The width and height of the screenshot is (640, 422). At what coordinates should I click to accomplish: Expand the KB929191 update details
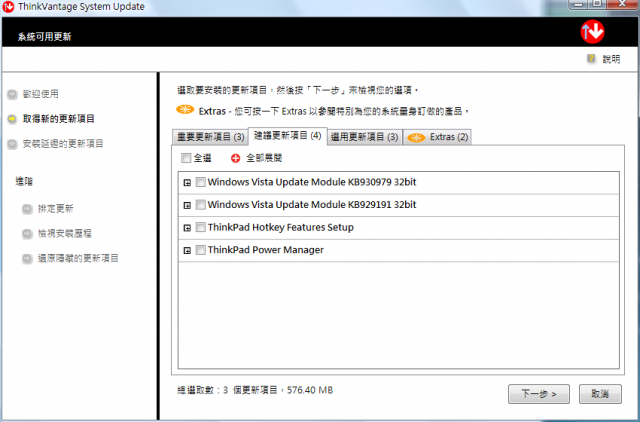point(187,205)
